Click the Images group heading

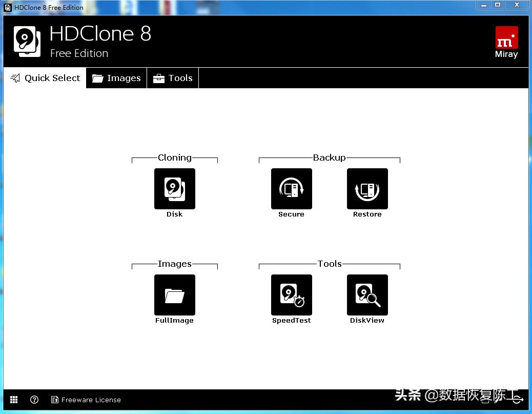click(x=175, y=264)
